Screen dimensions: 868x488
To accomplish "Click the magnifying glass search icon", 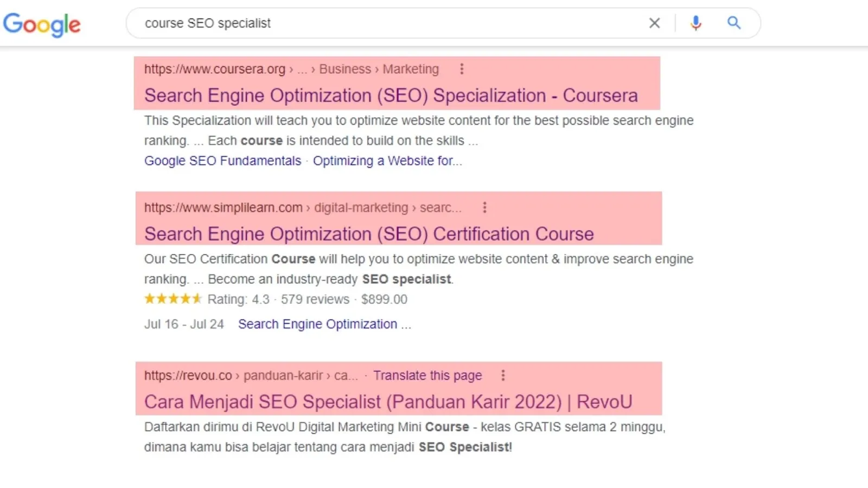I will coord(733,23).
